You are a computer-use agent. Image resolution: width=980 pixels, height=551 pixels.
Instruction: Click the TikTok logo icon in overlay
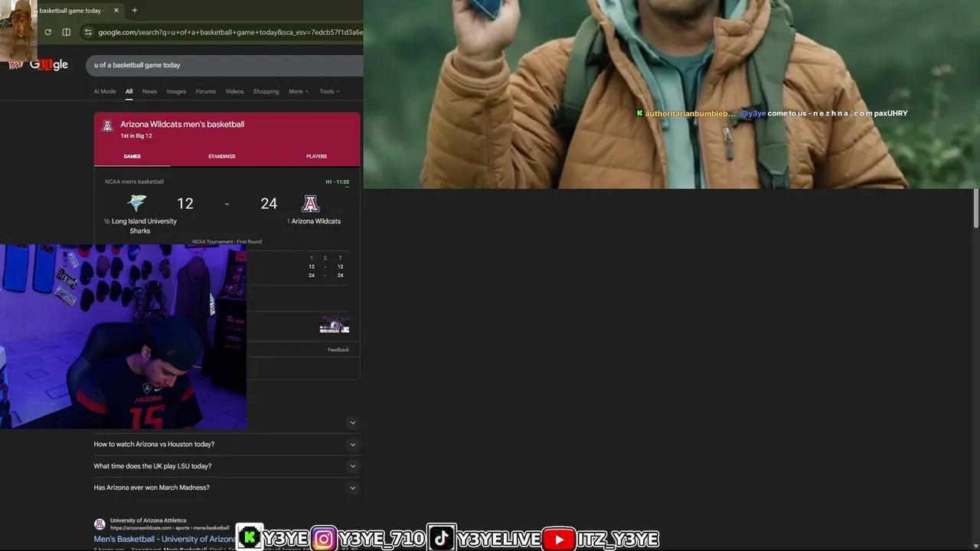[x=442, y=539]
